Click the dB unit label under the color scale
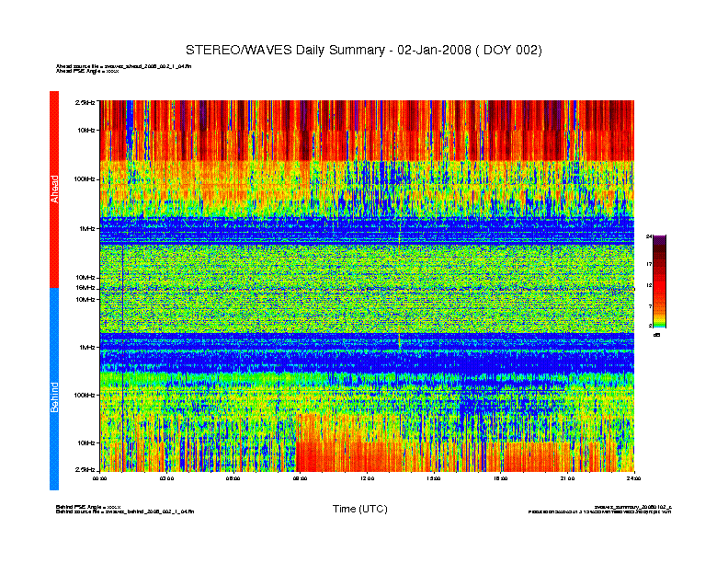 pos(656,335)
